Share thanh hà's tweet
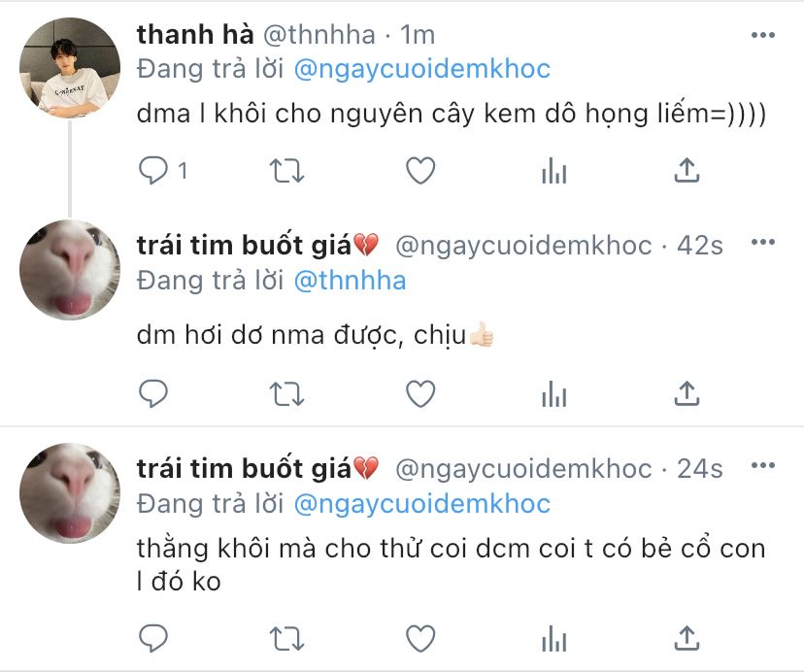Image resolution: width=804 pixels, height=672 pixels. (687, 171)
